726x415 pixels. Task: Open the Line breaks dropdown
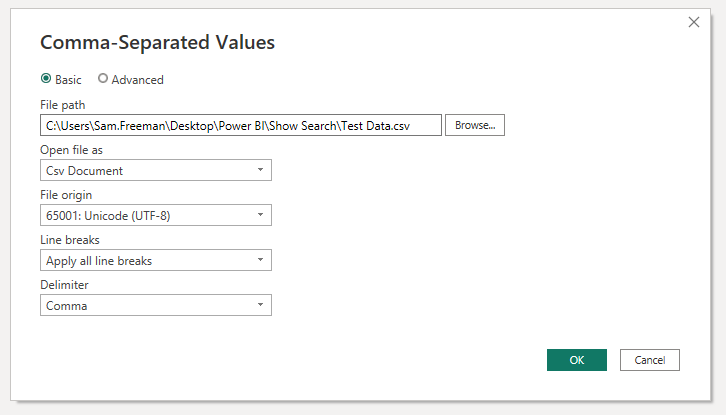tap(156, 260)
